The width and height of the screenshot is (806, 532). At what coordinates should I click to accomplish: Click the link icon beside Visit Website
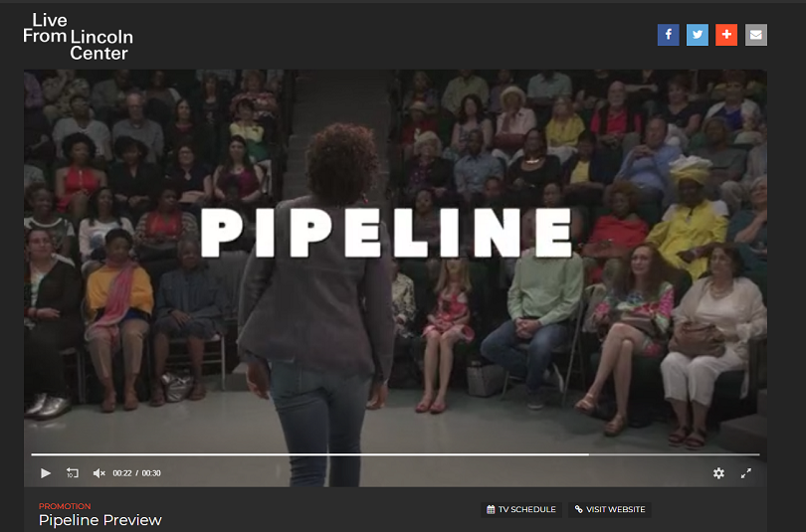[579, 509]
